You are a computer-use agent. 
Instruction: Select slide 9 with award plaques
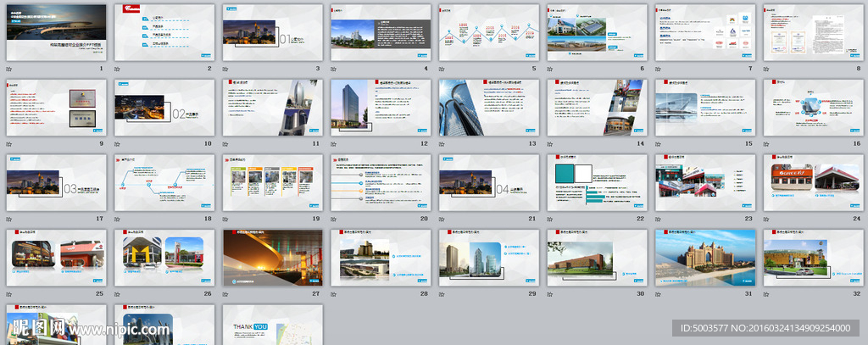tap(57, 108)
